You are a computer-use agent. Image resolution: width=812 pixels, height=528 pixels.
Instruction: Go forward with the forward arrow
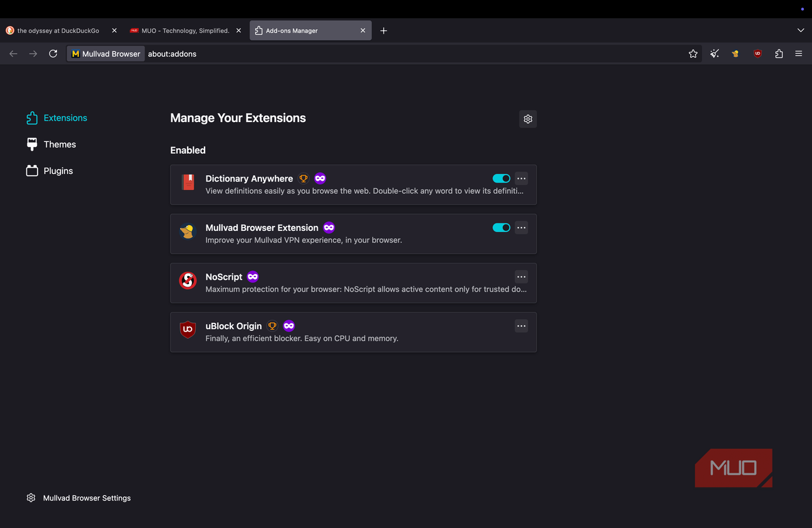coord(33,54)
